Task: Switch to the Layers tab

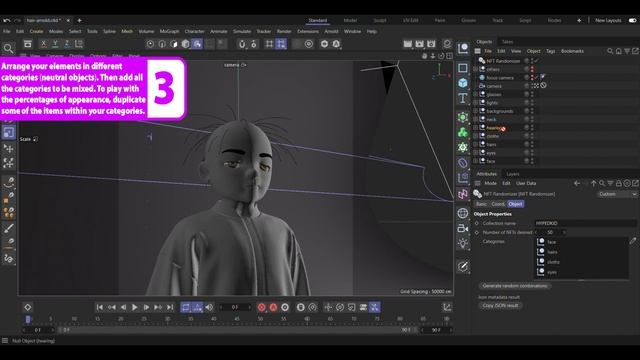Action: click(513, 174)
